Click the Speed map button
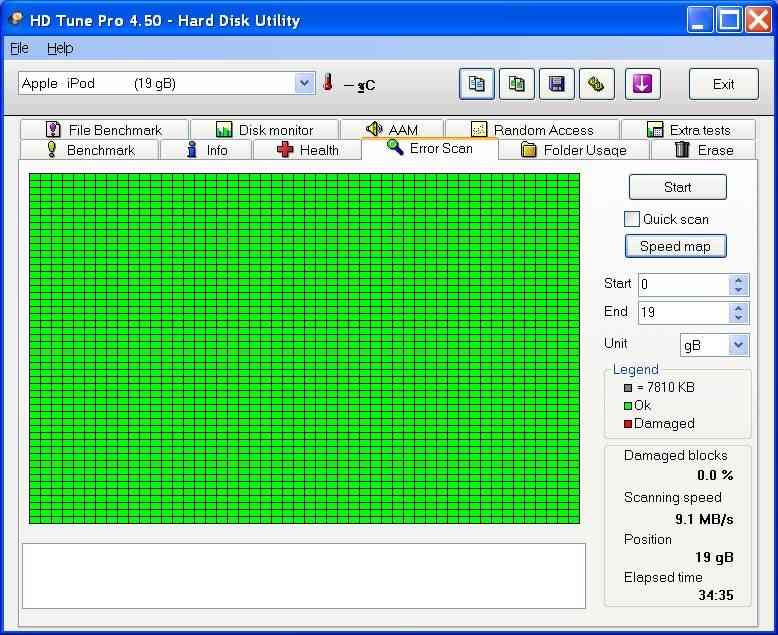The height and width of the screenshot is (635, 778). [675, 246]
